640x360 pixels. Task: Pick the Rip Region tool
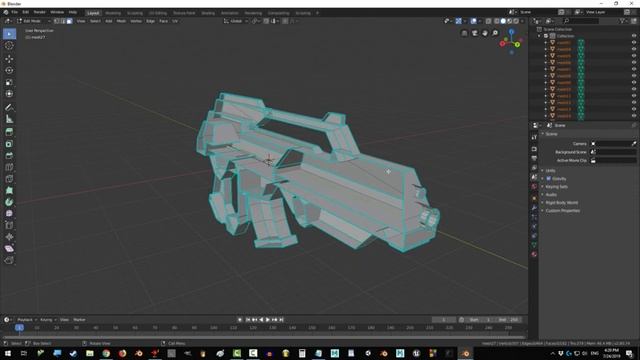tap(9, 260)
